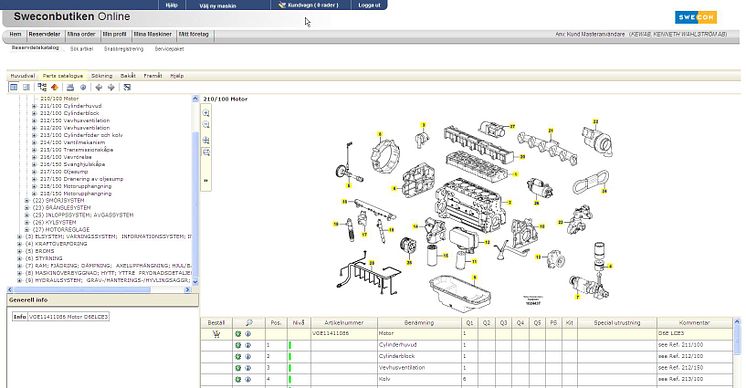Click the round blue icon beside the printer

pyautogui.click(x=83, y=87)
